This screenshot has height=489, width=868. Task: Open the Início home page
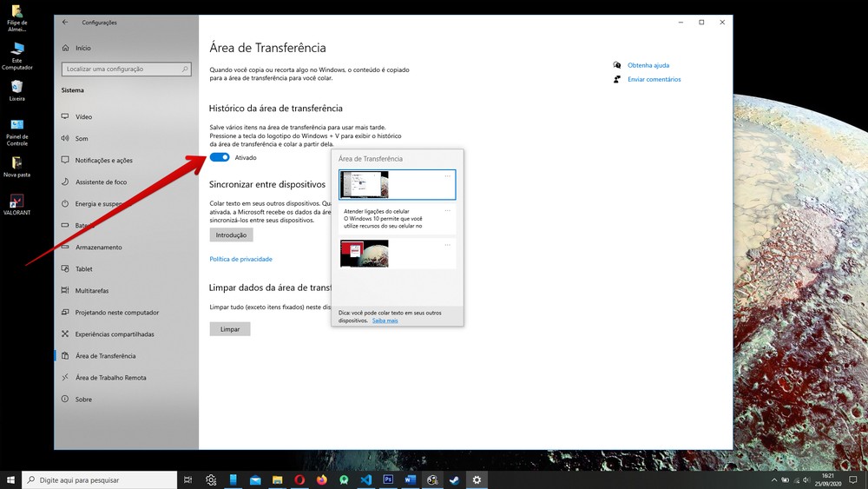(83, 48)
